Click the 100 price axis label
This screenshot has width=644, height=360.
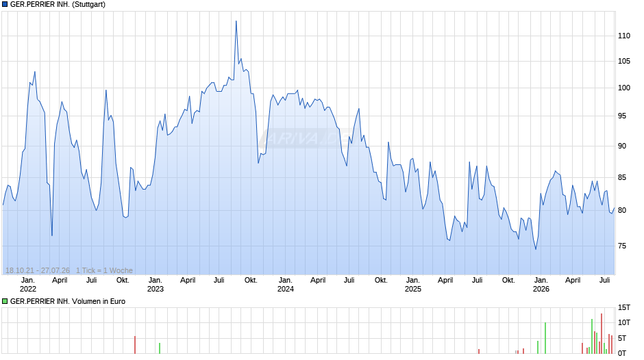(624, 88)
